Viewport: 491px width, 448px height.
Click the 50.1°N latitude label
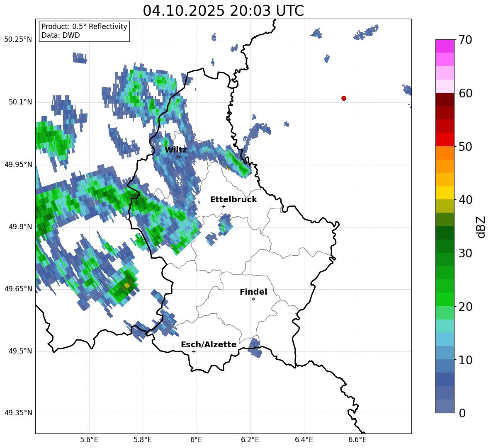(20, 102)
